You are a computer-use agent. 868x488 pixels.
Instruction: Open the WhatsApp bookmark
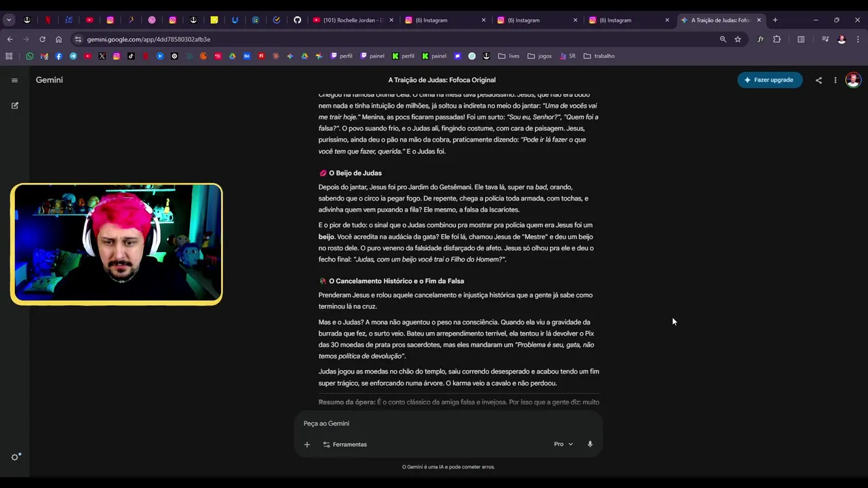point(29,56)
